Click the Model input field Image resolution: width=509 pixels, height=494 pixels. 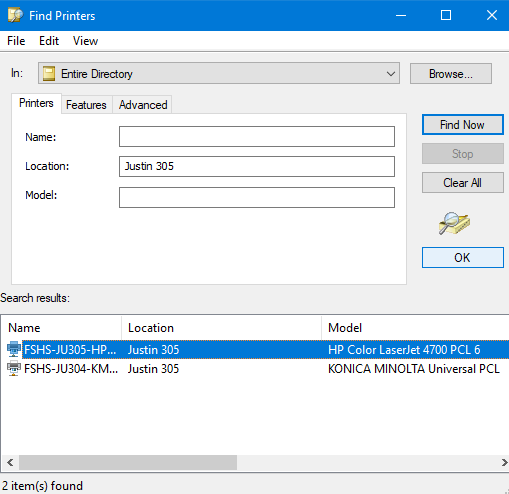257,197
